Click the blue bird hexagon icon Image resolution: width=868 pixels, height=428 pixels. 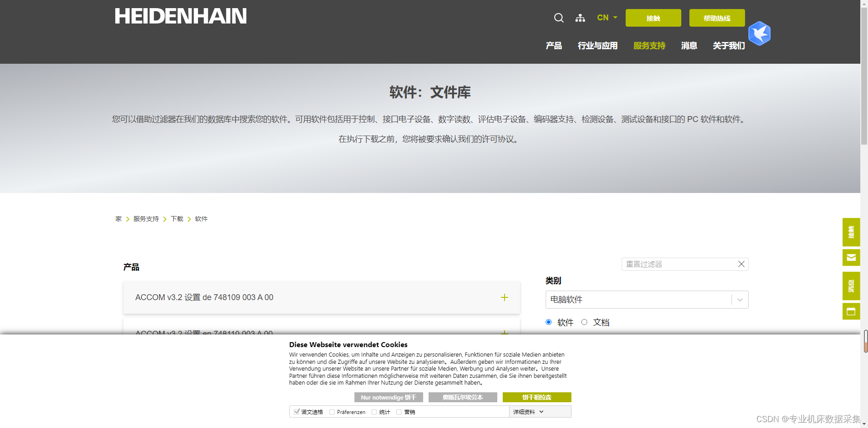[759, 33]
